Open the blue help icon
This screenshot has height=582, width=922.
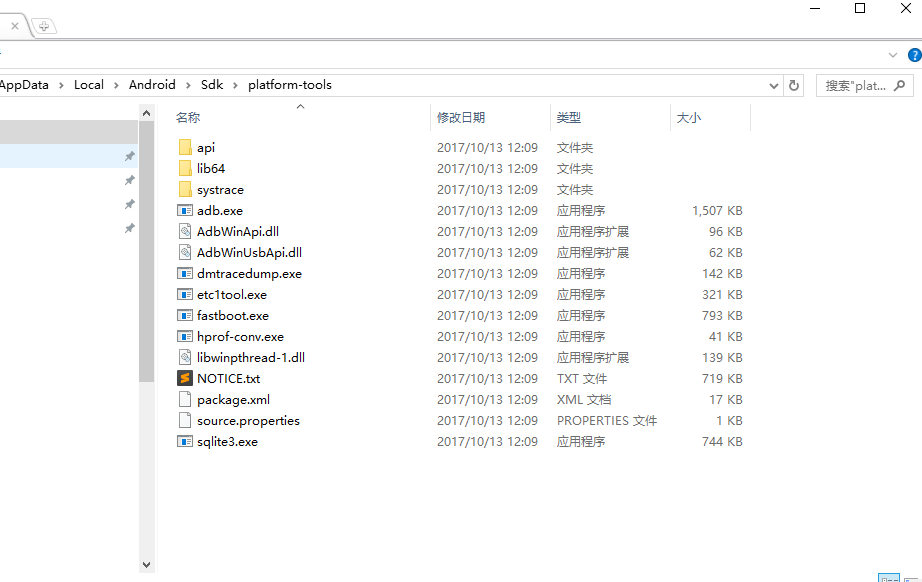tap(914, 55)
